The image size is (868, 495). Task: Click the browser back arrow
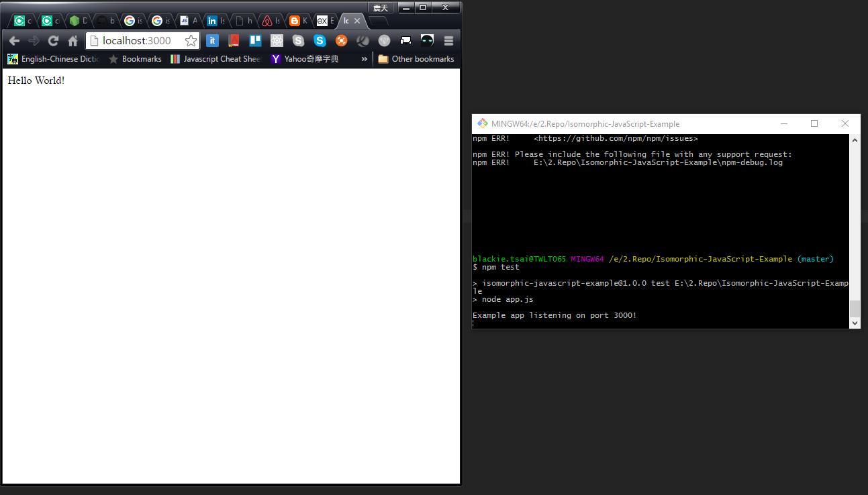[x=14, y=41]
